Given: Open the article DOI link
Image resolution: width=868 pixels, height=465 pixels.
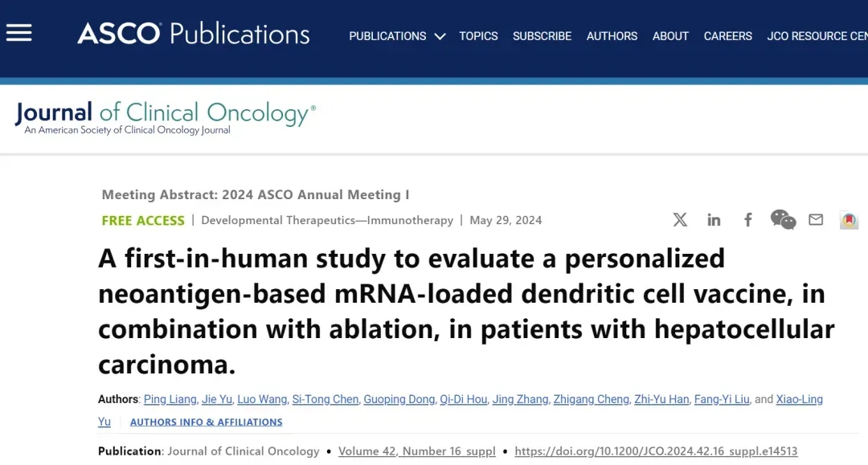Looking at the screenshot, I should pyautogui.click(x=656, y=451).
